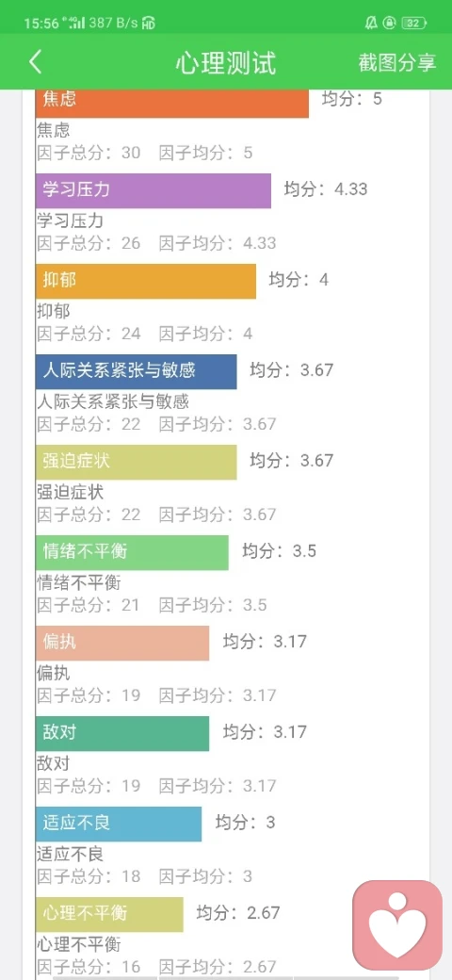Select the light blue 适应不良 bar
Viewport: 452px width, 980px height.
(119, 824)
